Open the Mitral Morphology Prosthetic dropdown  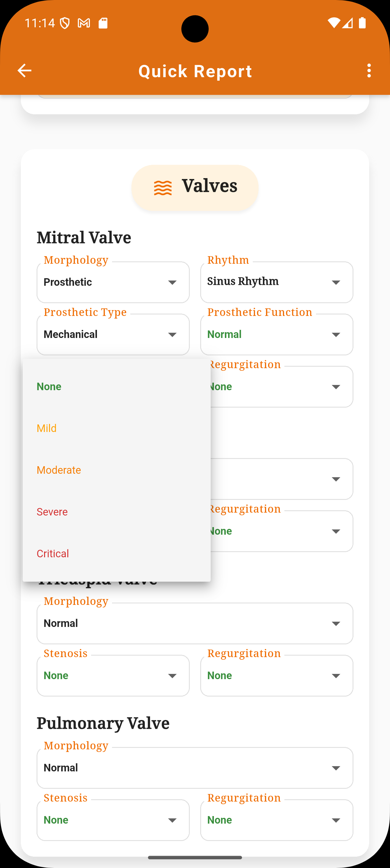pos(113,282)
